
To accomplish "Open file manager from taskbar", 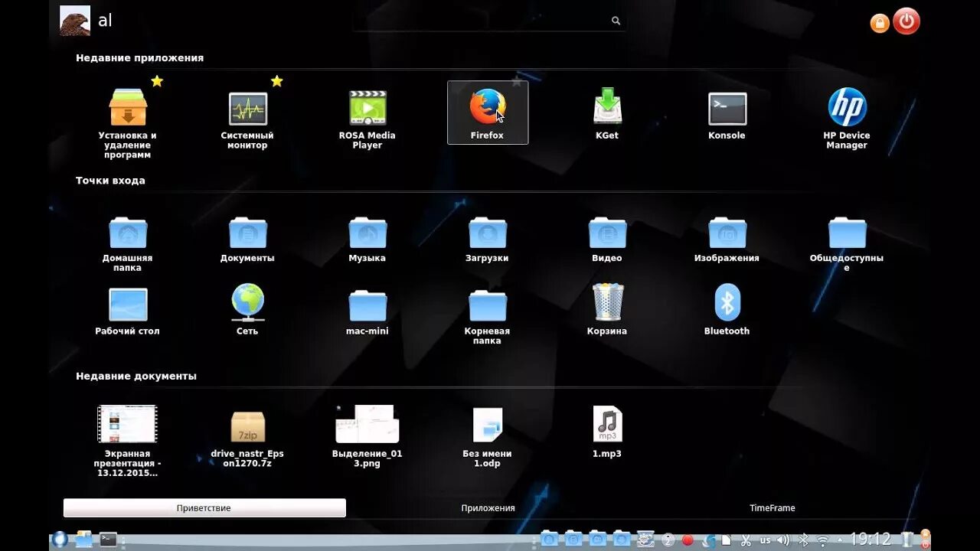I will pos(83,540).
